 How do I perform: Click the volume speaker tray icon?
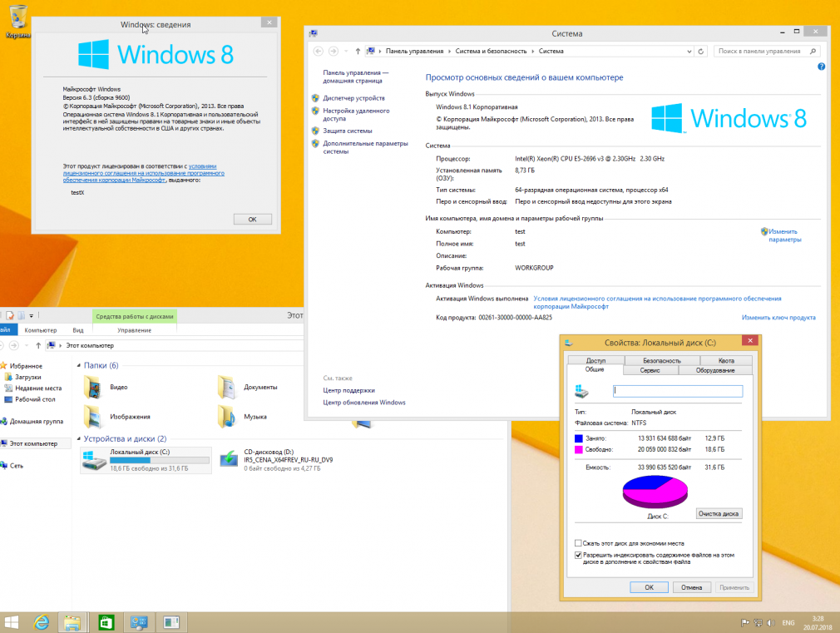pyautogui.click(x=771, y=623)
